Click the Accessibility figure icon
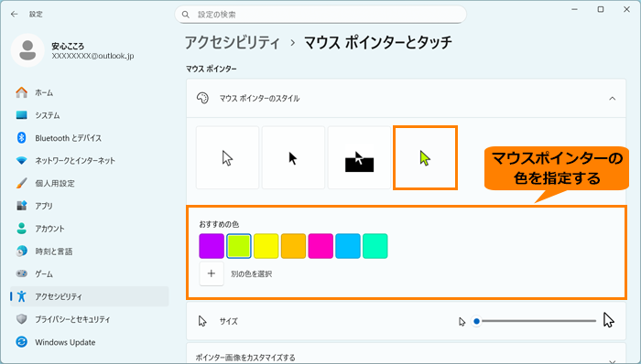This screenshot has width=641, height=364. 22,296
